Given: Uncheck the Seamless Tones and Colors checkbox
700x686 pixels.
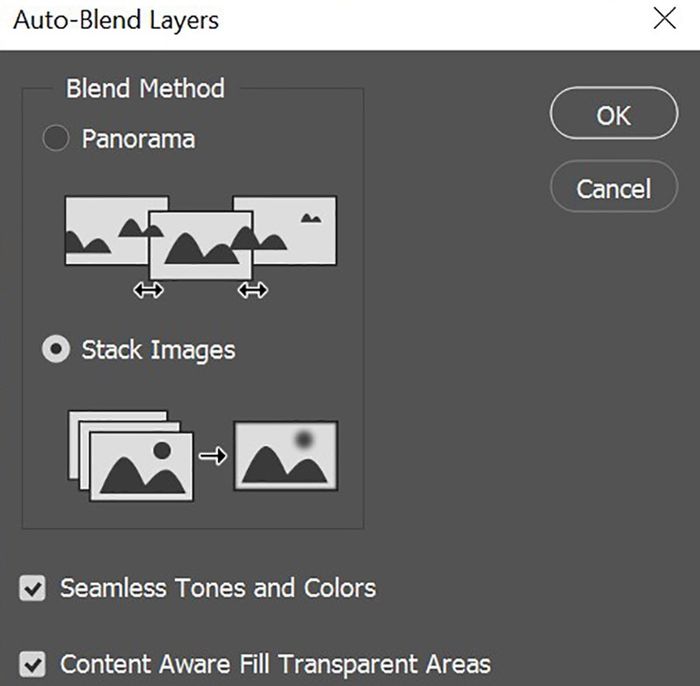Looking at the screenshot, I should [32, 588].
